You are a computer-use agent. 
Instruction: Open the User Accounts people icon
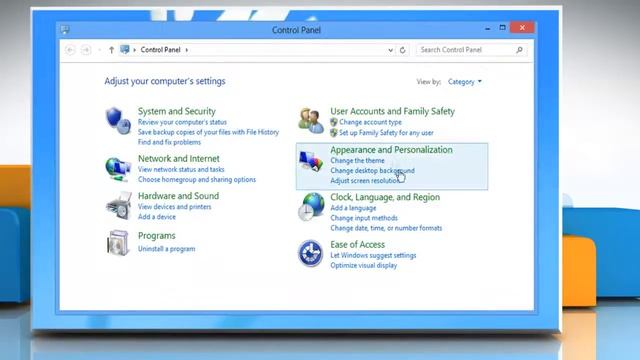click(311, 120)
